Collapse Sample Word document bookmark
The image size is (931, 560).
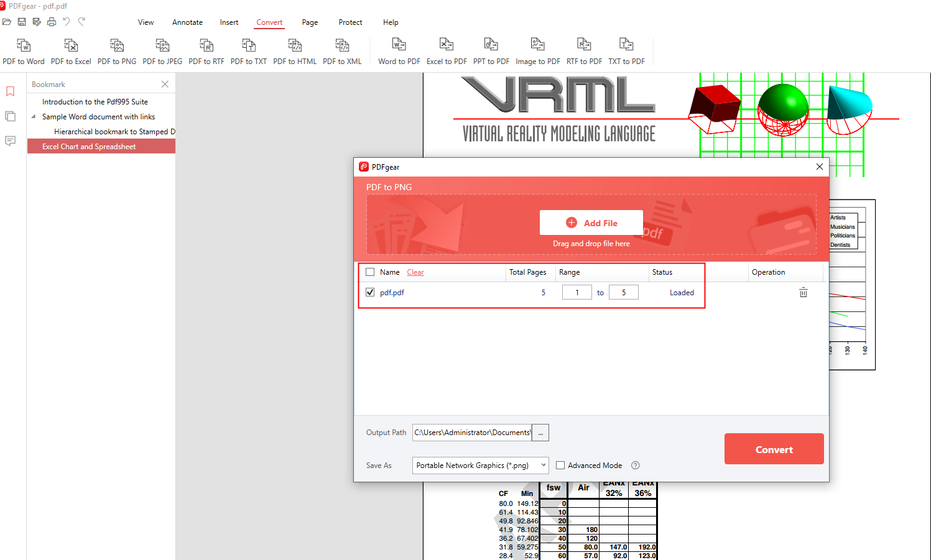pyautogui.click(x=34, y=116)
